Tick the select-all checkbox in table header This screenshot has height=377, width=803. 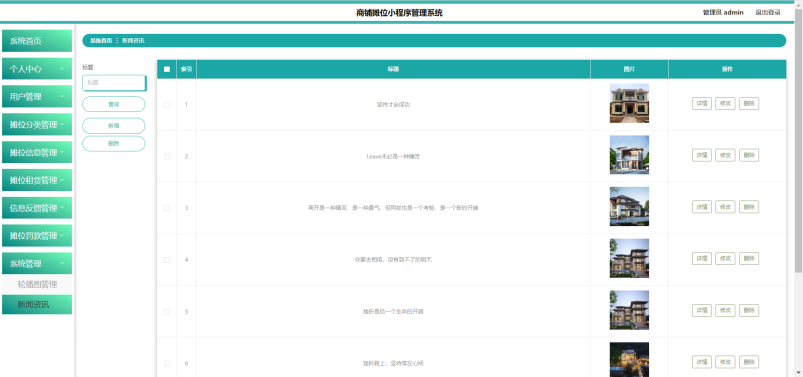tap(167, 69)
